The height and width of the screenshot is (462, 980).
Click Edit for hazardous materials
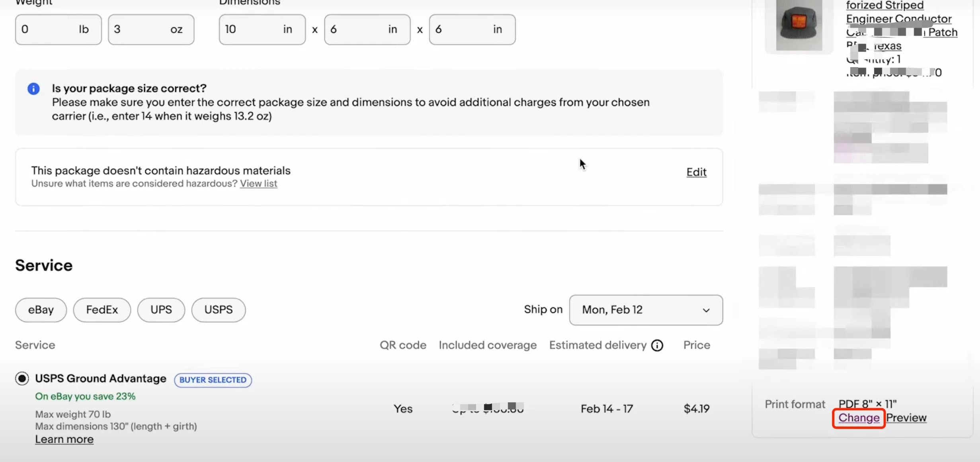tap(696, 172)
